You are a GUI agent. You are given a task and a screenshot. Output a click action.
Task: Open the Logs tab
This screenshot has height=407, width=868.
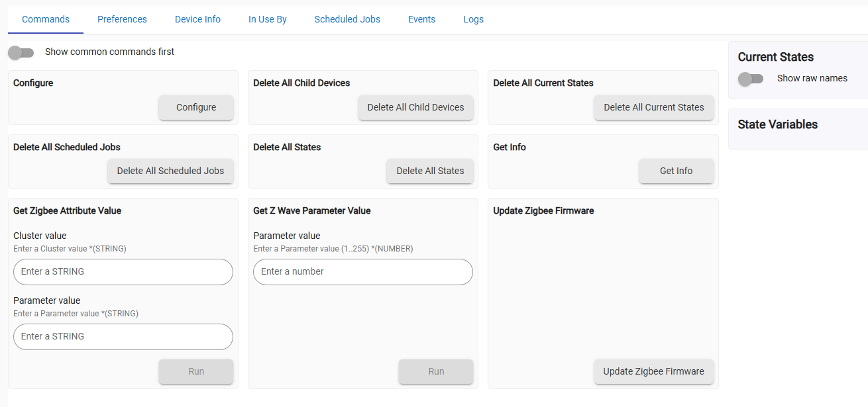coord(473,19)
